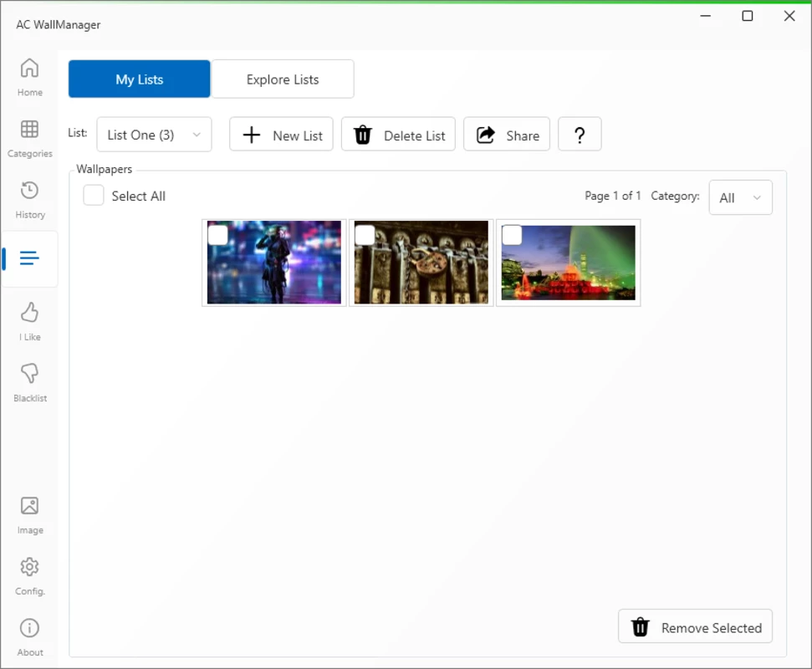Open the Image section icon
Viewport: 812px width, 669px height.
tap(29, 514)
